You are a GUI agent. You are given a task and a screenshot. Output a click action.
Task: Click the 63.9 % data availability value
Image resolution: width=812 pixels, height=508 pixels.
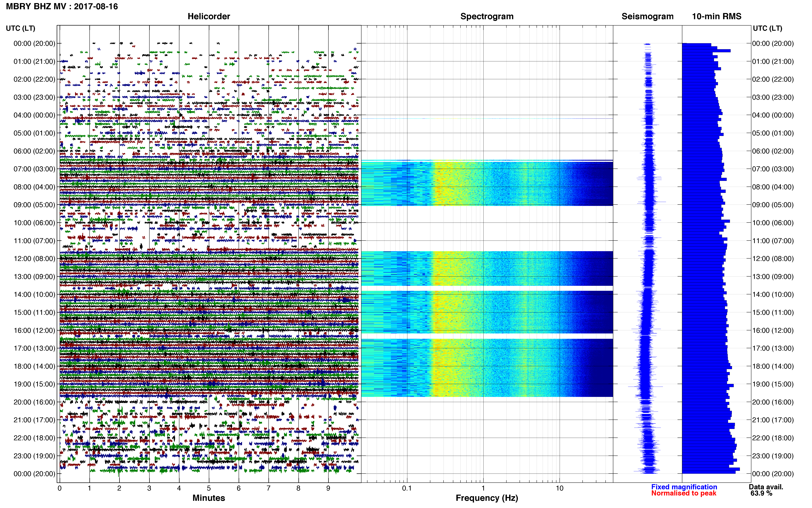pyautogui.click(x=761, y=493)
